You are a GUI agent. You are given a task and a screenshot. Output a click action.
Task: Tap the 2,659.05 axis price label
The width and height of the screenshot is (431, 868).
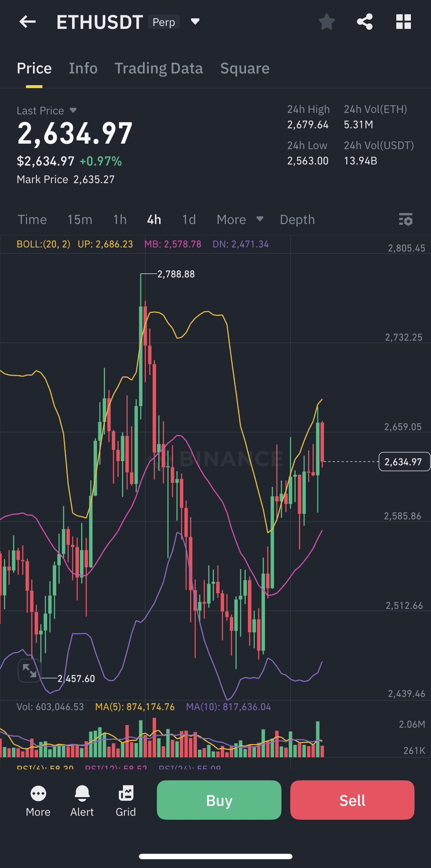tap(403, 427)
